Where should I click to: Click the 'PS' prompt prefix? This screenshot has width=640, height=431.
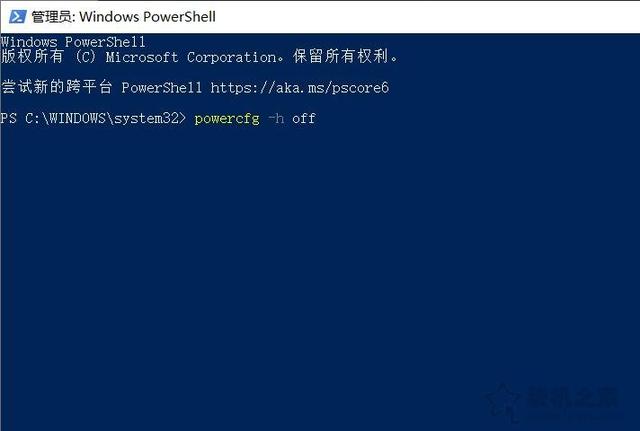tap(9, 118)
